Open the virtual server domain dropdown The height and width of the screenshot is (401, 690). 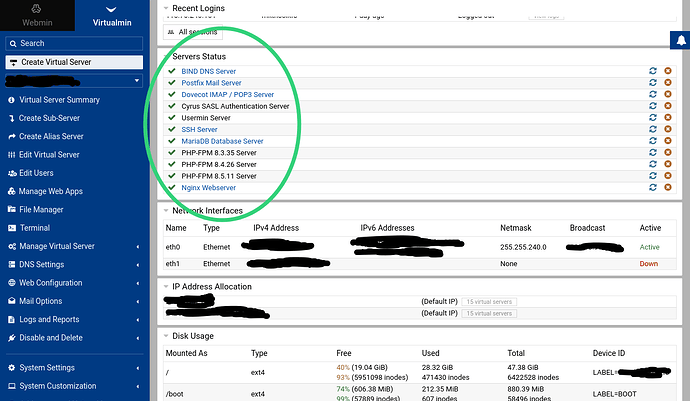tap(74, 81)
